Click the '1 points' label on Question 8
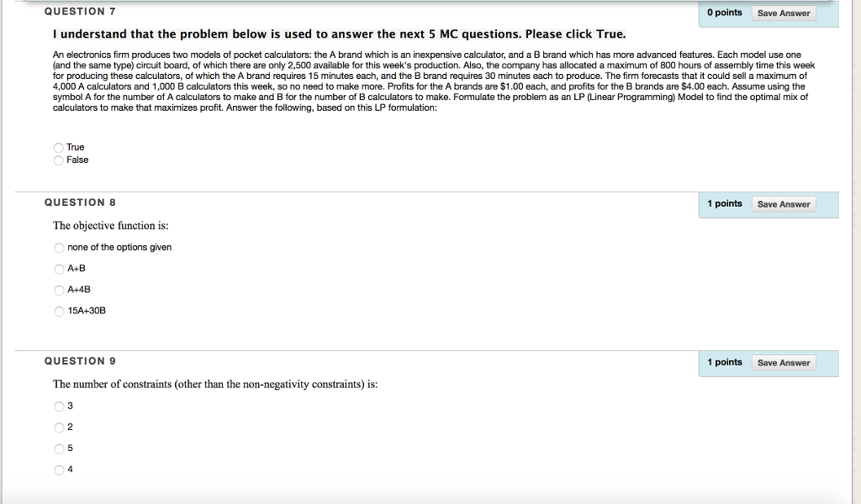 725,203
